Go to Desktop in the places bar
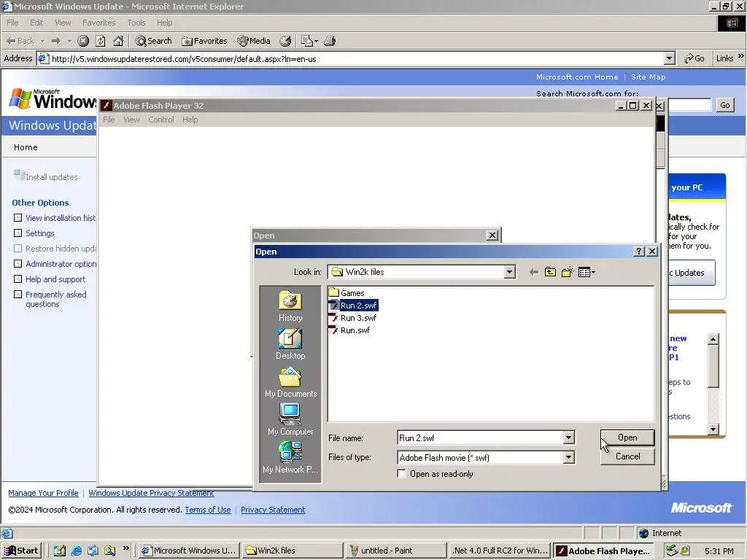The width and height of the screenshot is (747, 560). coord(290,344)
